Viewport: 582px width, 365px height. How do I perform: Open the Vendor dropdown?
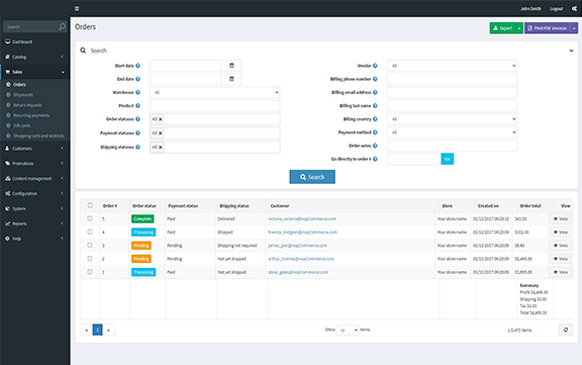pos(452,66)
